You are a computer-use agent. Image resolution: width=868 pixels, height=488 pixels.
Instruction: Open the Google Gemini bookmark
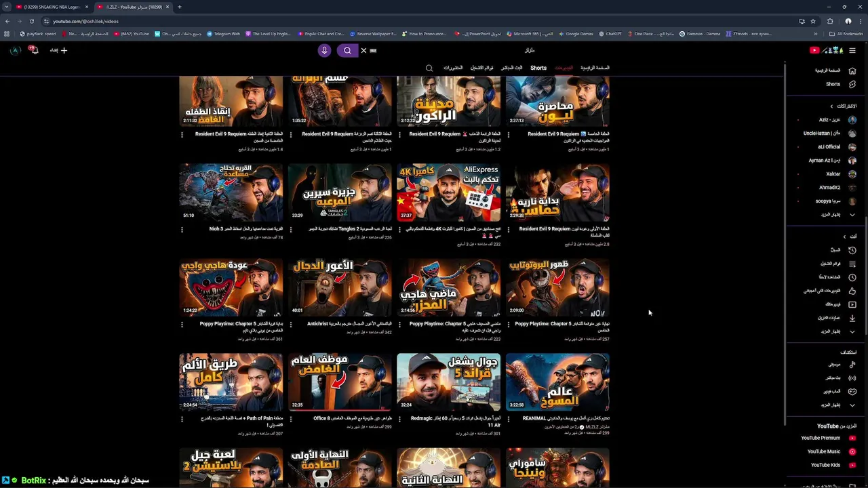point(576,34)
